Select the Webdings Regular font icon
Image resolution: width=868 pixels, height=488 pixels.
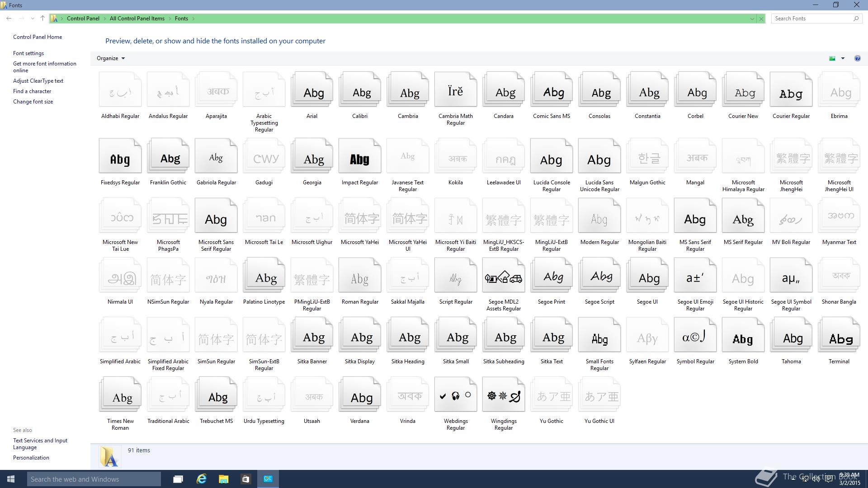(456, 394)
